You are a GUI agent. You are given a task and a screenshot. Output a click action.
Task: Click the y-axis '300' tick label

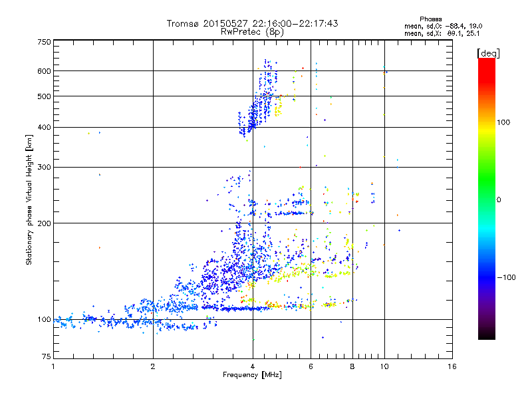[x=44, y=168]
